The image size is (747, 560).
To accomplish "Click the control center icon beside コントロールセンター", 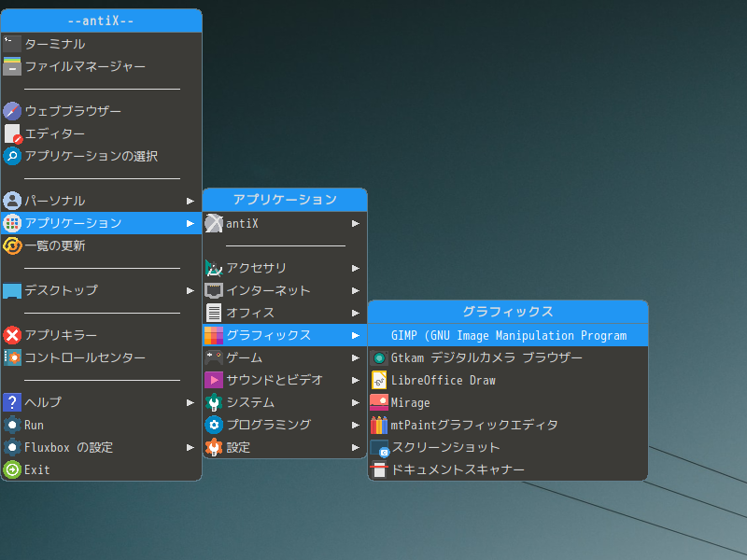I will (x=12, y=357).
